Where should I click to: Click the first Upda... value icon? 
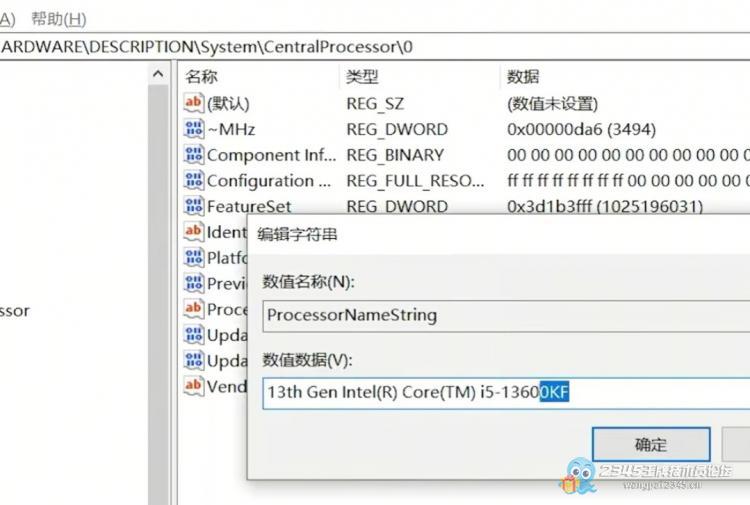[x=194, y=335]
